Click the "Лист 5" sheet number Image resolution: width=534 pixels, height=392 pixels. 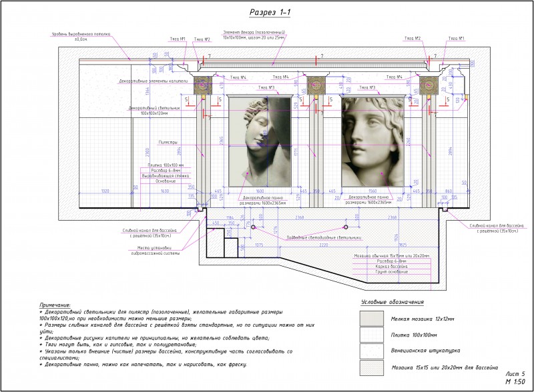[x=515, y=374]
